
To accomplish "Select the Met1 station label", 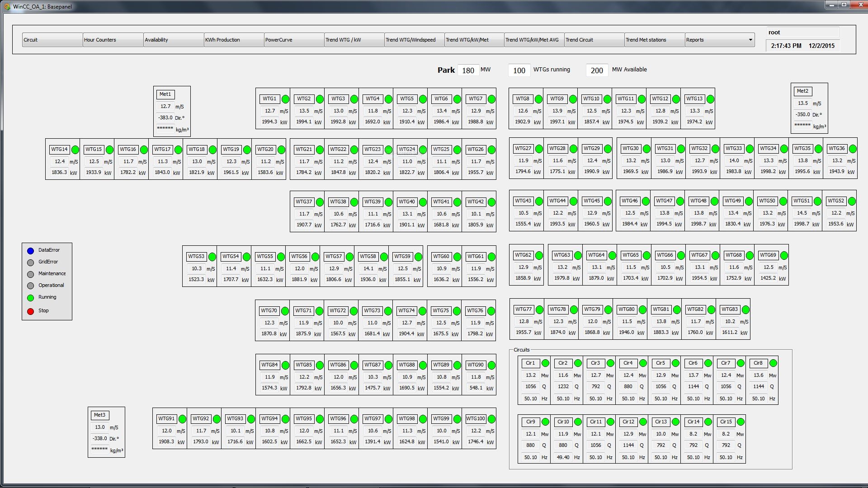I will tap(165, 94).
